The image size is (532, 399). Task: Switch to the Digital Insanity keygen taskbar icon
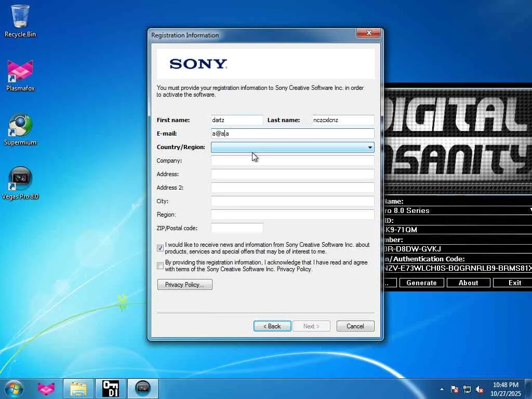pyautogui.click(x=111, y=389)
